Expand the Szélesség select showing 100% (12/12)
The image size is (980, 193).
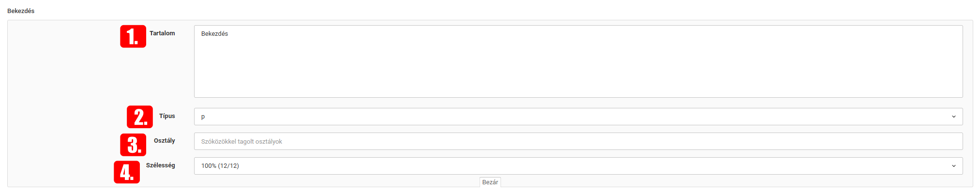tap(578, 166)
